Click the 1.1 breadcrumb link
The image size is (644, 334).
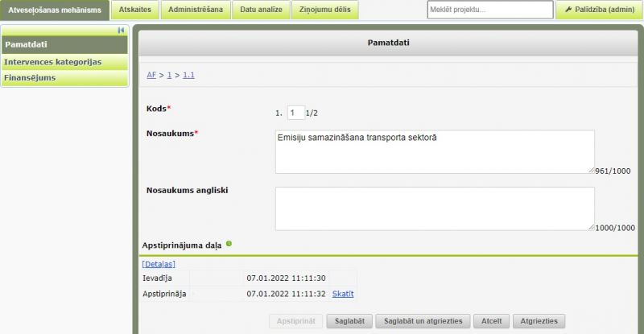[188, 75]
